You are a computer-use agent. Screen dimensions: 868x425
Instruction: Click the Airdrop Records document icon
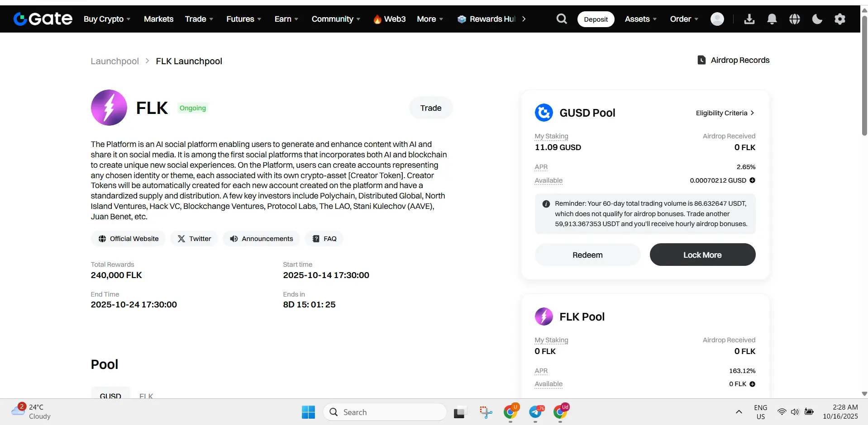click(x=701, y=60)
